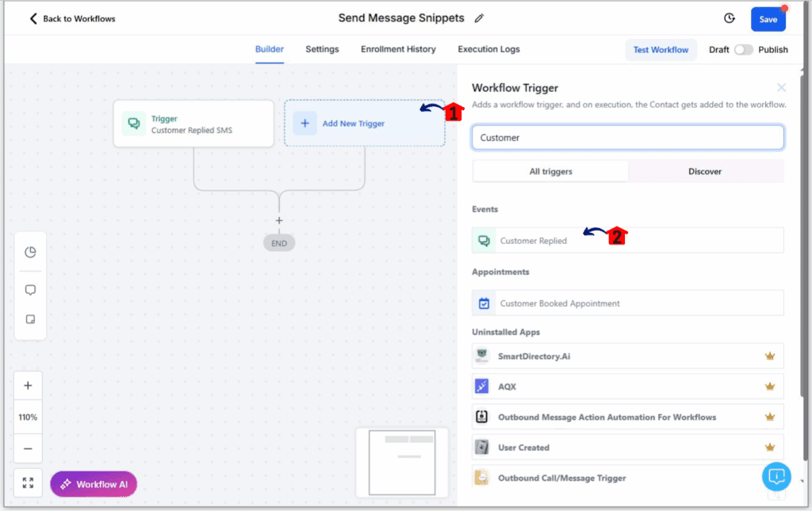Select the AQX app
Screen dimensions: 812x511
tap(628, 387)
